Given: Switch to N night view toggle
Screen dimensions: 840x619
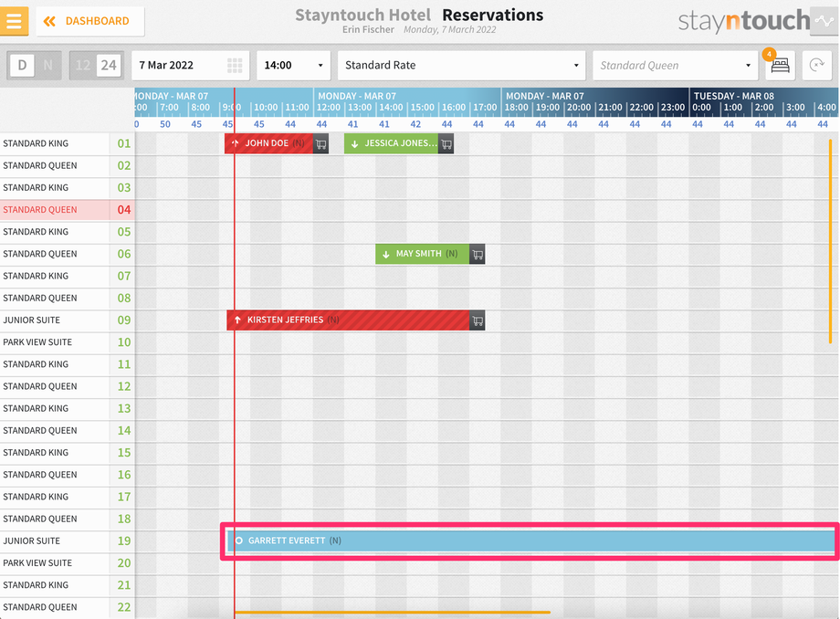Looking at the screenshot, I should click(48, 66).
